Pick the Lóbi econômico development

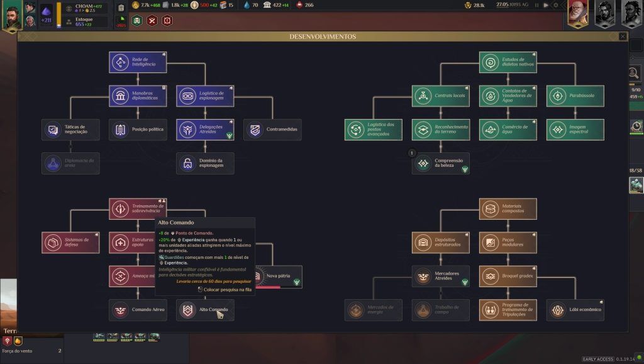575,310
